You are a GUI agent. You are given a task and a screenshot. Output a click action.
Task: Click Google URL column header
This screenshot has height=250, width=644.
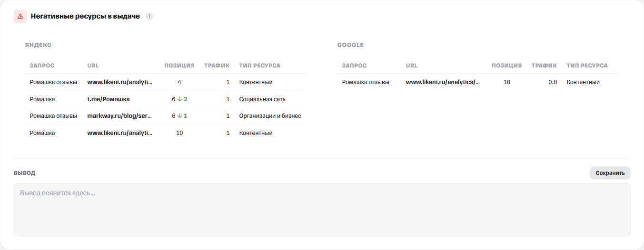[x=412, y=66]
